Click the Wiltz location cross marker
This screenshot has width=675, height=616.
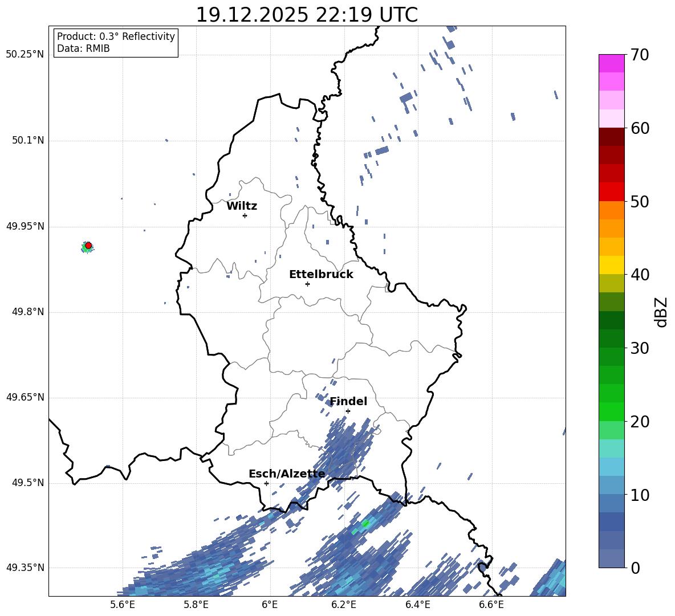[245, 216]
